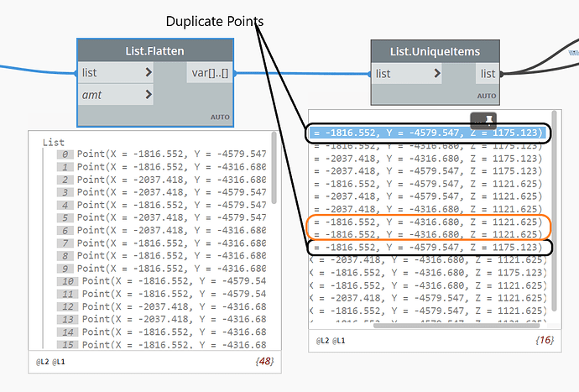Click @L2 @L1 levels under UniqueItems preview
The image size is (579, 392).
coord(331,341)
